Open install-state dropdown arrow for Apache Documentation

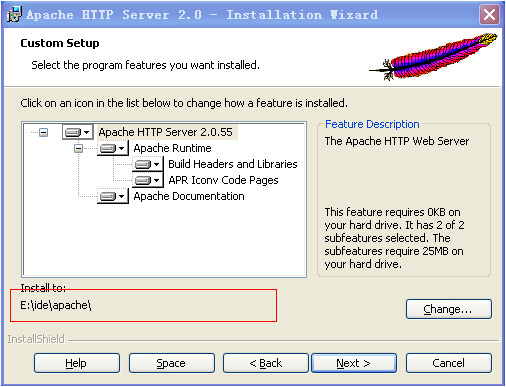pos(122,196)
